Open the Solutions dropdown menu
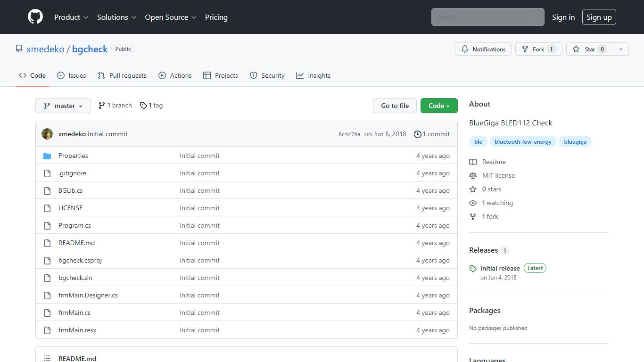Viewport: 644px width, 362px height. 117,17
